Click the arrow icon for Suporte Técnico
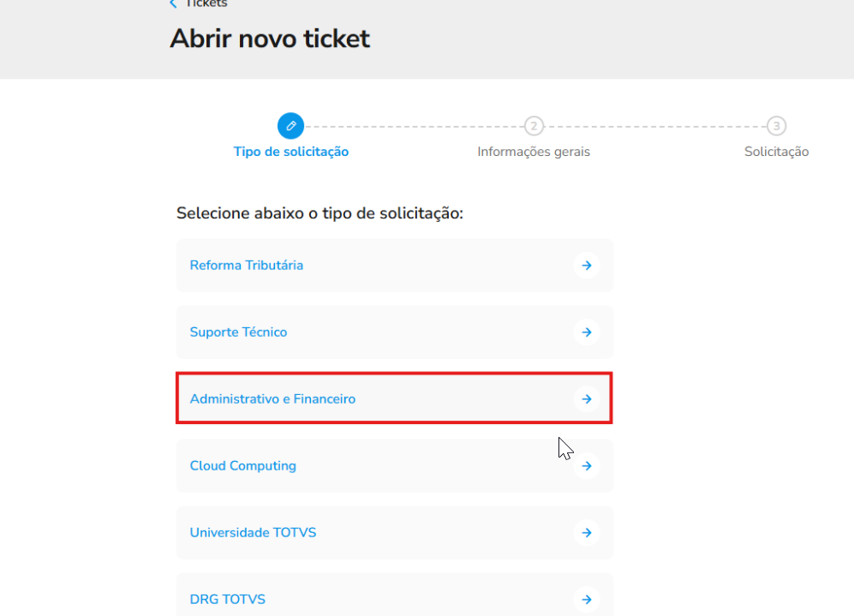854x616 pixels. pos(587,332)
